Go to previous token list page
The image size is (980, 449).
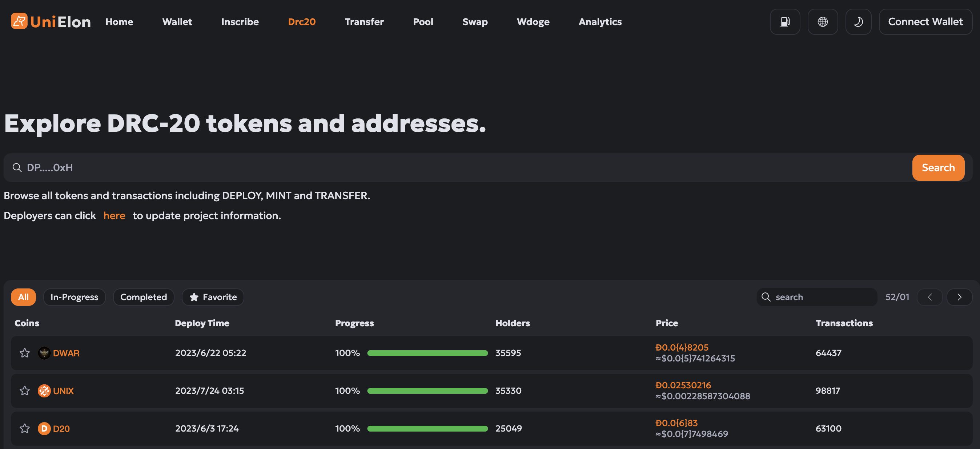tap(929, 297)
